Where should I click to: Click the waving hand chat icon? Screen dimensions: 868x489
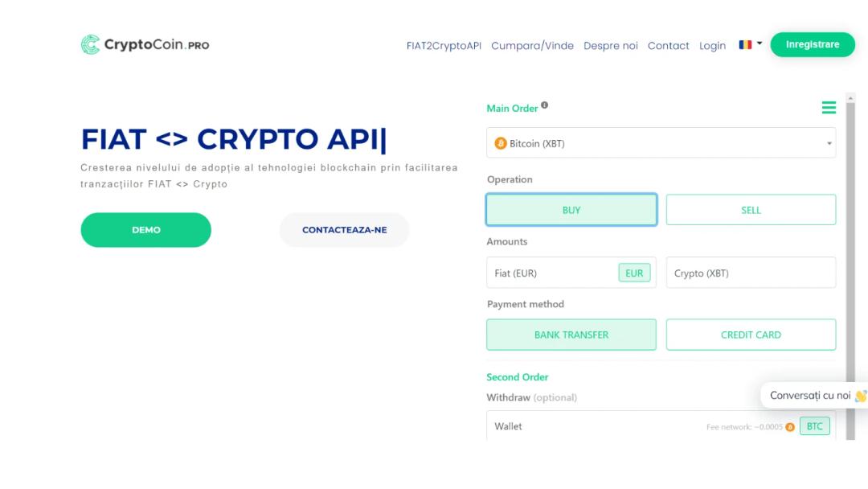tap(861, 396)
